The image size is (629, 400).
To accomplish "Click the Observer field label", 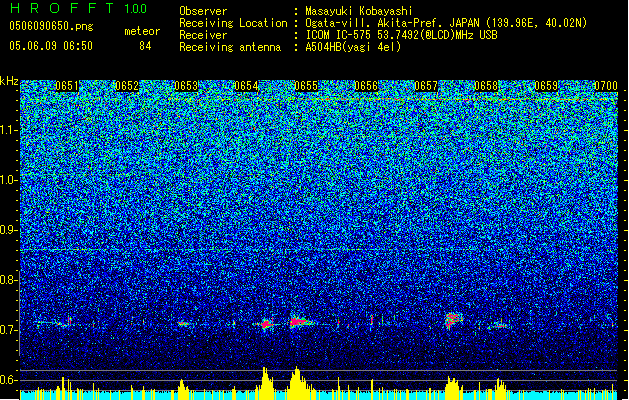I will pyautogui.click(x=203, y=11).
